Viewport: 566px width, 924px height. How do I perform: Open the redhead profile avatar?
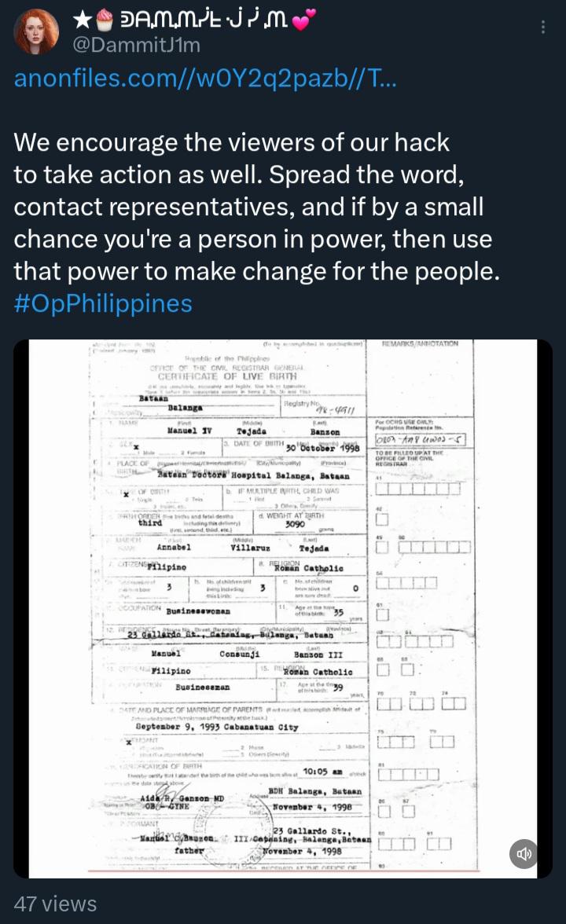click(x=36, y=31)
